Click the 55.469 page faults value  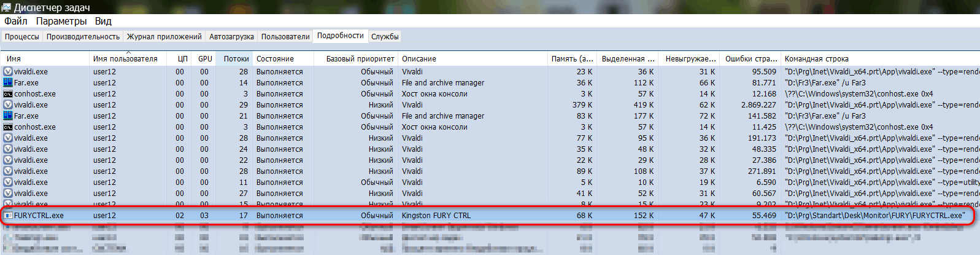click(764, 216)
